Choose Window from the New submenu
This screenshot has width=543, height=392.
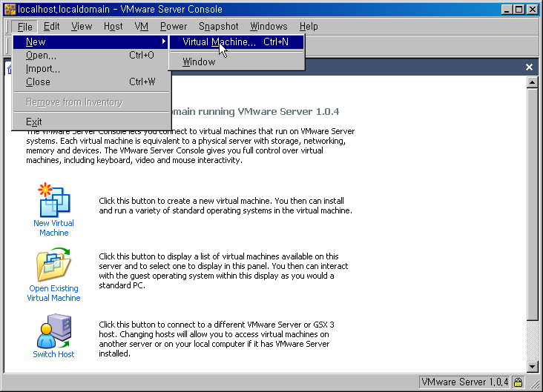199,62
